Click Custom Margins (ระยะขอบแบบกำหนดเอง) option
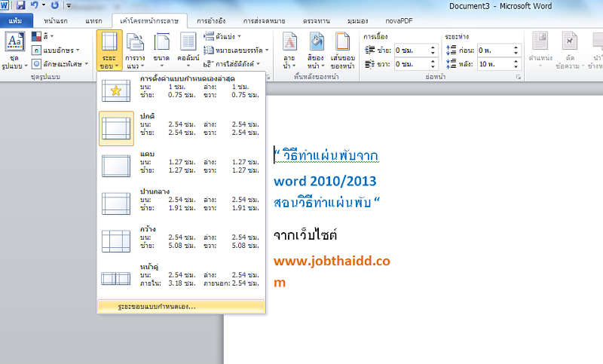 [181, 307]
